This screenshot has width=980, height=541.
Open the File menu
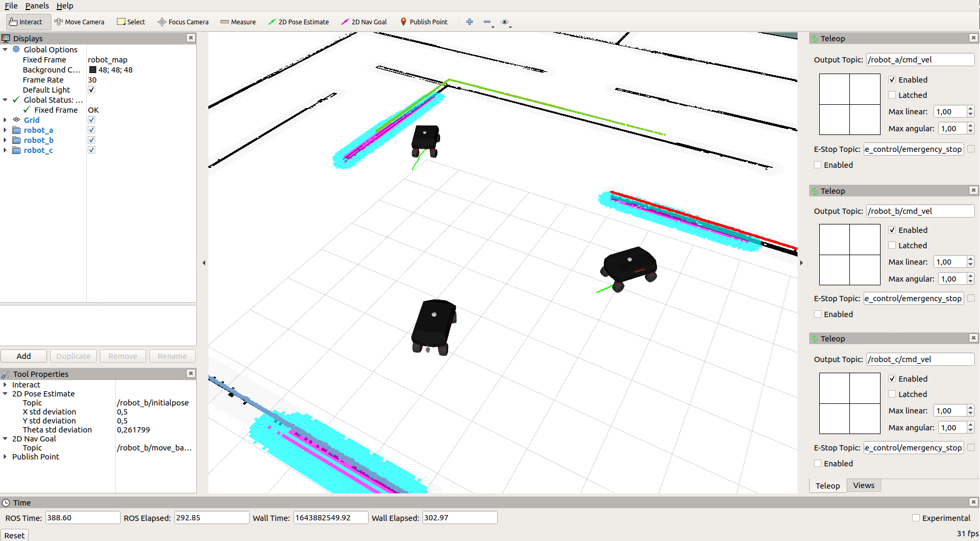click(11, 6)
